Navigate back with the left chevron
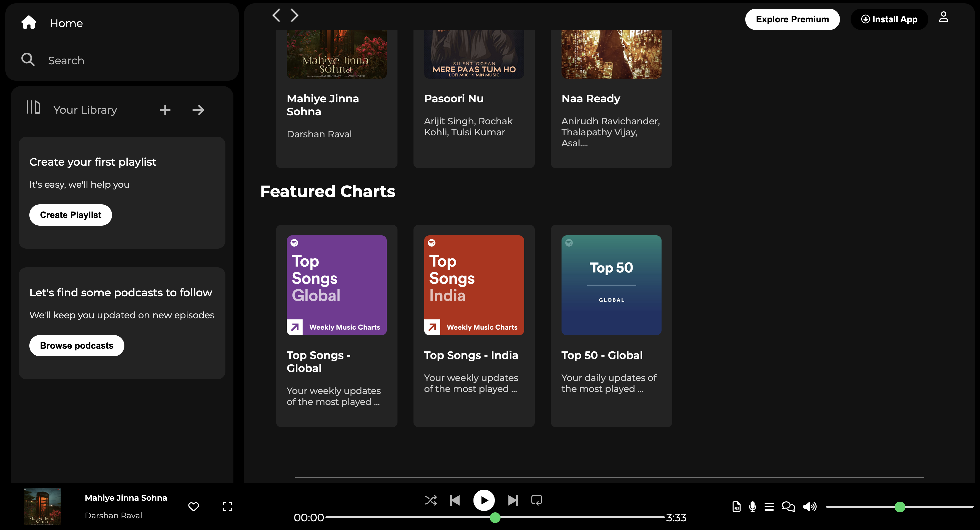Viewport: 980px width, 530px height. pyautogui.click(x=276, y=15)
